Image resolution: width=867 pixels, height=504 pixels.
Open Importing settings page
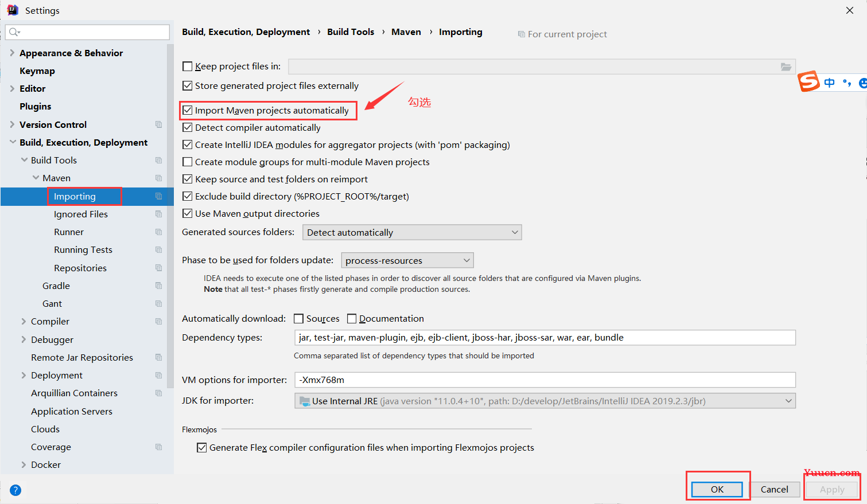click(x=75, y=196)
